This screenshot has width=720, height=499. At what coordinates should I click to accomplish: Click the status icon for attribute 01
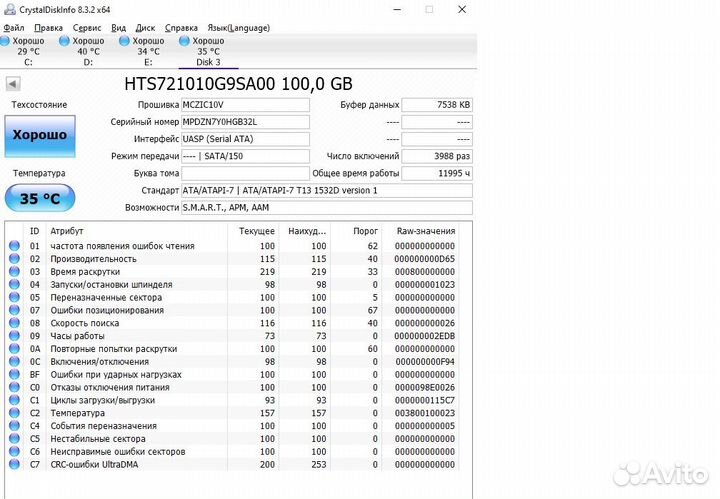click(14, 246)
